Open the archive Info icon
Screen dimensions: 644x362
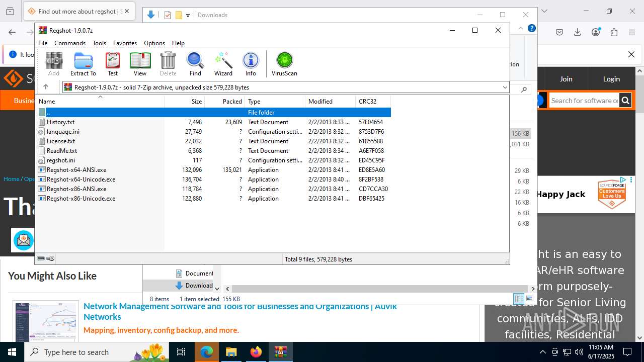click(x=251, y=64)
